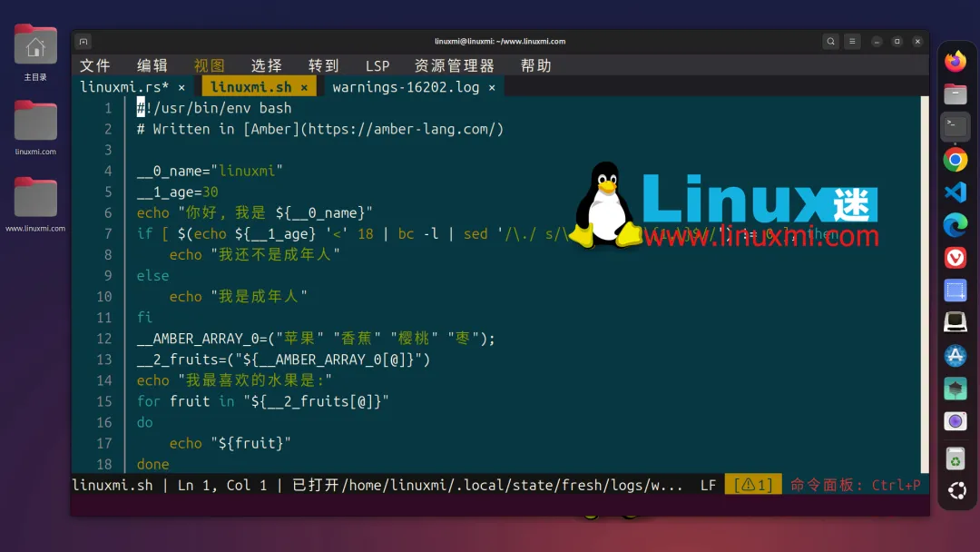This screenshot has width=980, height=552.
Task: Click the echo "我还不是成年人" line
Action: 254,255
